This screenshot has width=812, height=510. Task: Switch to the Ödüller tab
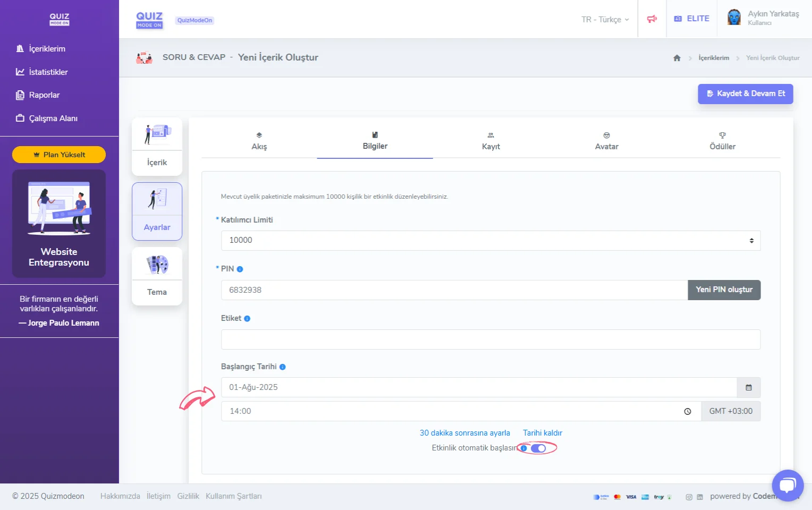click(722, 141)
